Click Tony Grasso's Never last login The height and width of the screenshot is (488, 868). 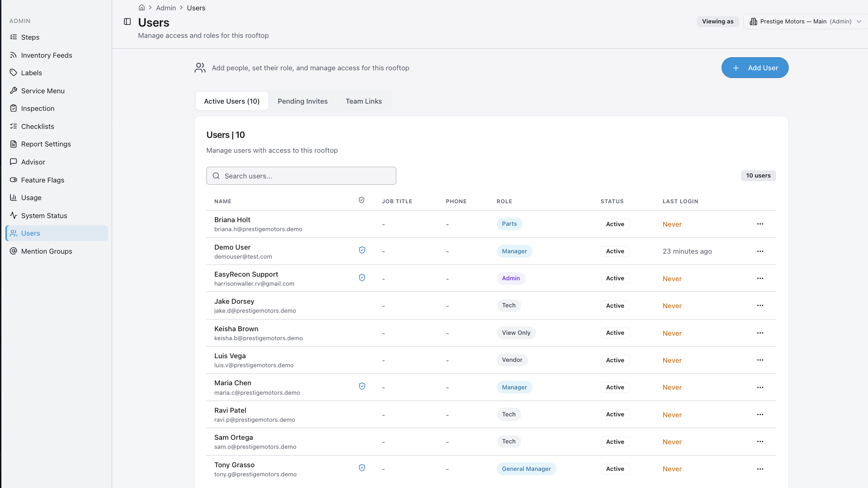(672, 469)
